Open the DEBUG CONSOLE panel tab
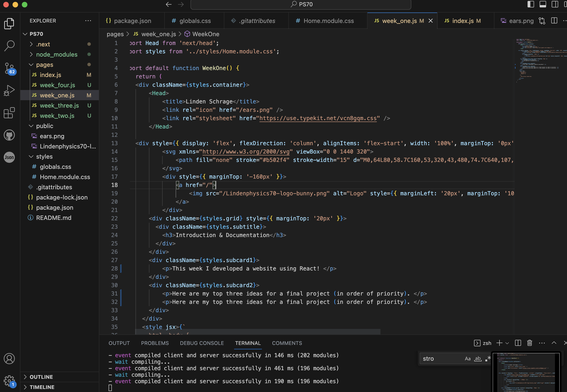 click(x=202, y=343)
